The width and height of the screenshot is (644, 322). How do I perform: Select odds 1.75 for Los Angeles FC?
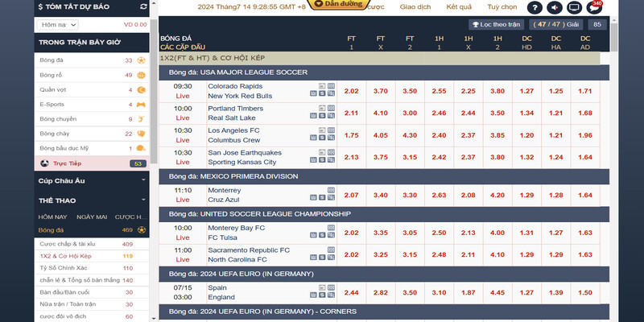(352, 135)
